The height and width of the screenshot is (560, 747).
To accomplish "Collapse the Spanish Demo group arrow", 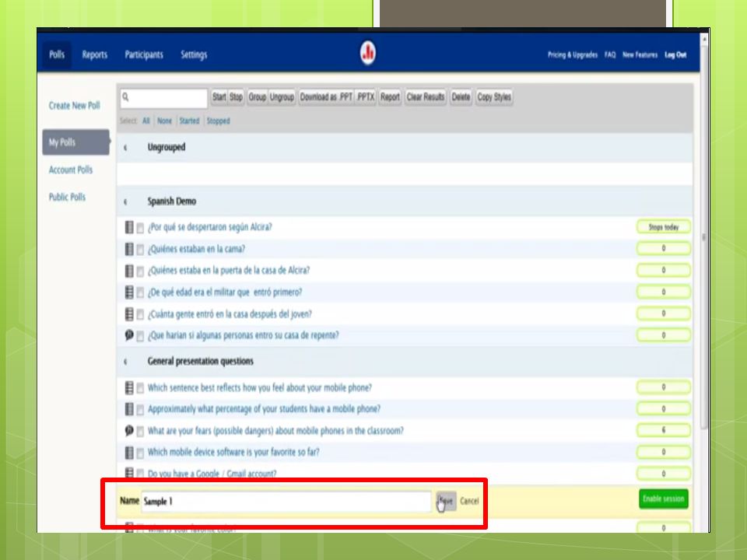I will coord(125,202).
